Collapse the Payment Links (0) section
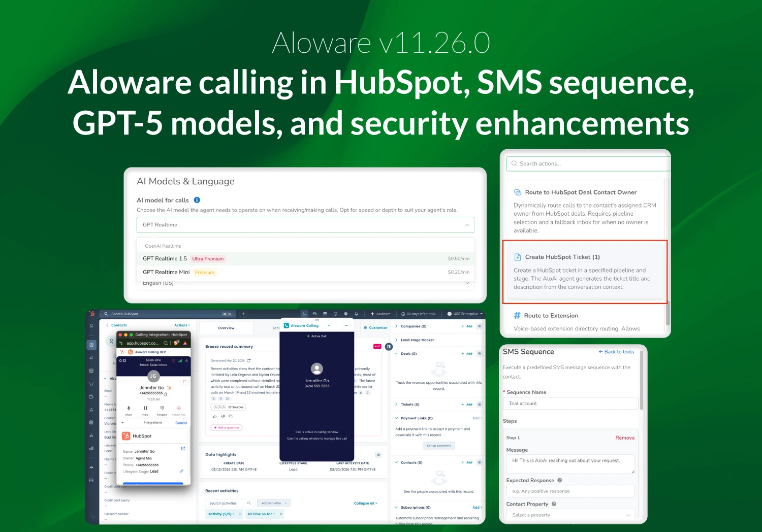 pyautogui.click(x=396, y=418)
